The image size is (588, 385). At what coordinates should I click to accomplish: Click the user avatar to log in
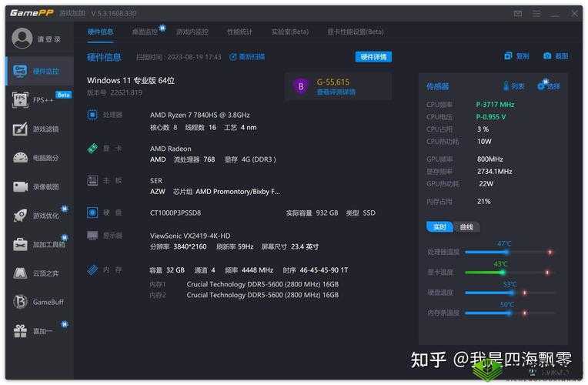[22, 38]
